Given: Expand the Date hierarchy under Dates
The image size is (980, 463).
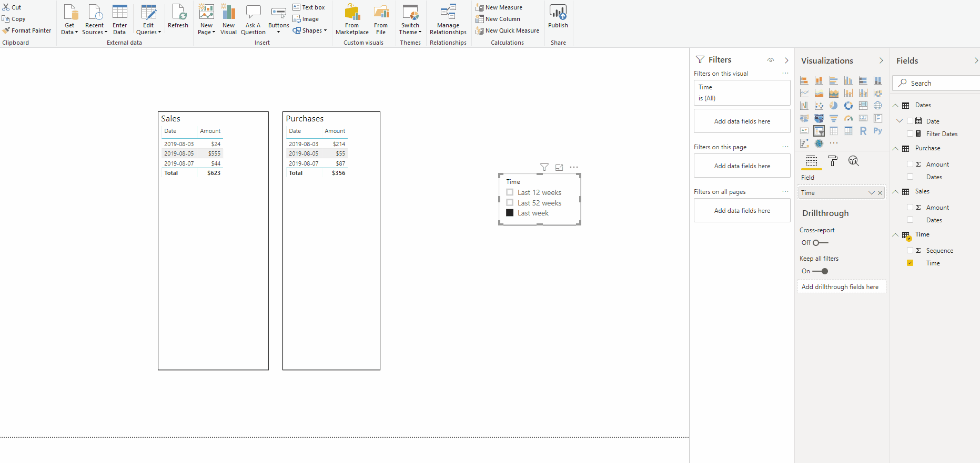Looking at the screenshot, I should (900, 121).
